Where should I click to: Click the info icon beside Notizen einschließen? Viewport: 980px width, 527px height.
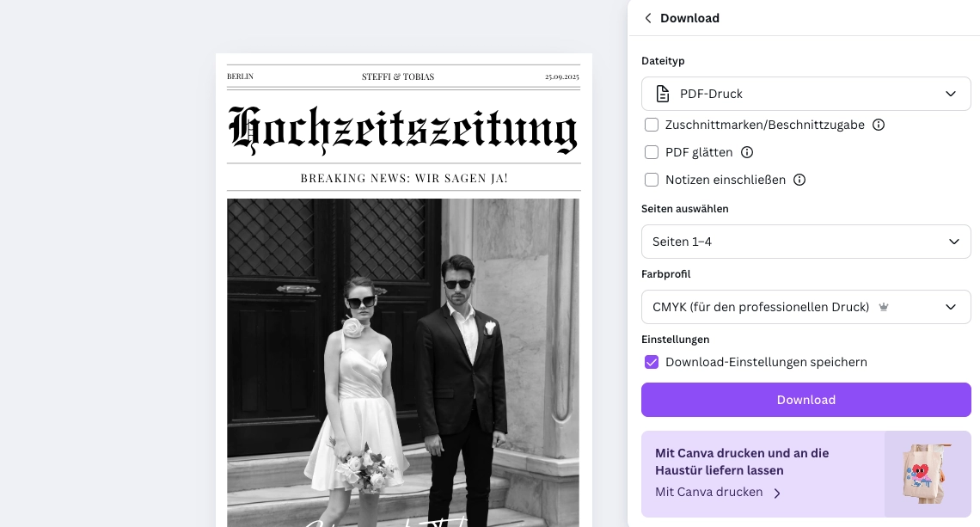tap(799, 180)
